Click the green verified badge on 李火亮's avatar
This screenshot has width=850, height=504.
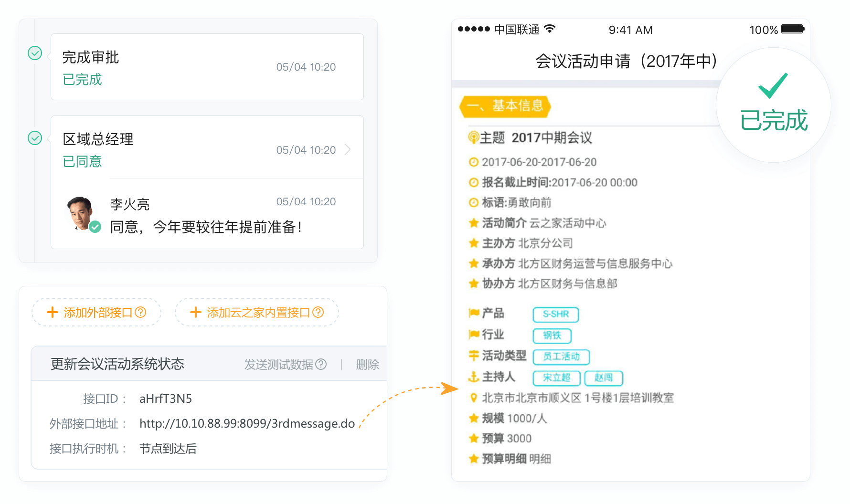pos(96,227)
